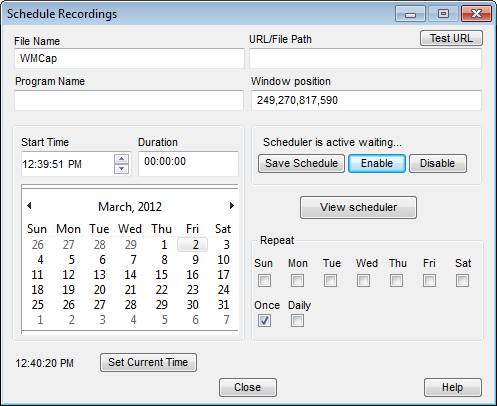The width and height of the screenshot is (497, 406).
Task: Click the Test URL button
Action: [x=451, y=38]
